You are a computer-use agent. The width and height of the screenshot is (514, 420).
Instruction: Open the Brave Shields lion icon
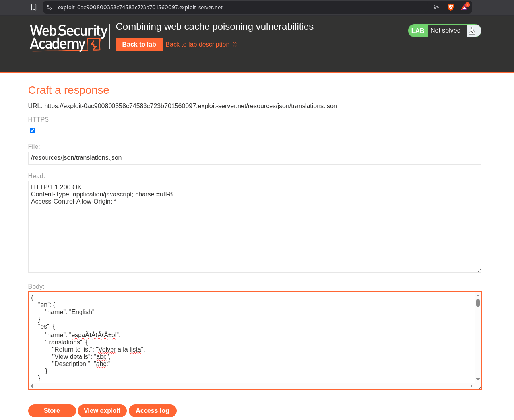tap(451, 7)
